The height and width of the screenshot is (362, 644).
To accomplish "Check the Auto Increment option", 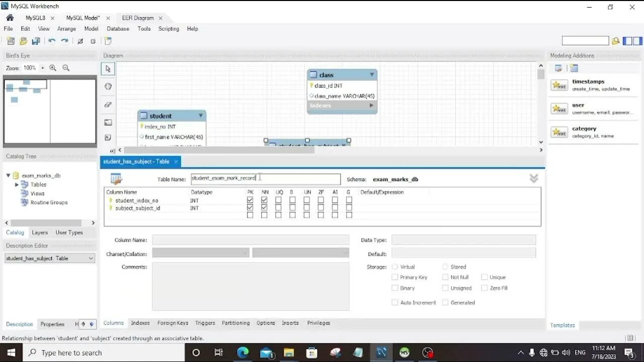I will coord(395,303).
